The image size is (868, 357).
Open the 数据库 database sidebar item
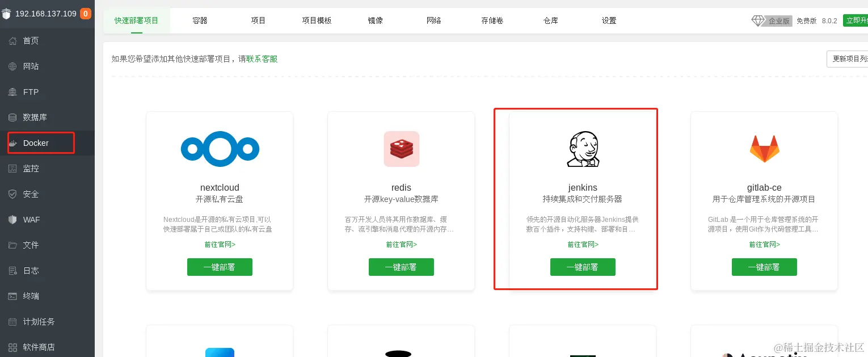tap(47, 117)
